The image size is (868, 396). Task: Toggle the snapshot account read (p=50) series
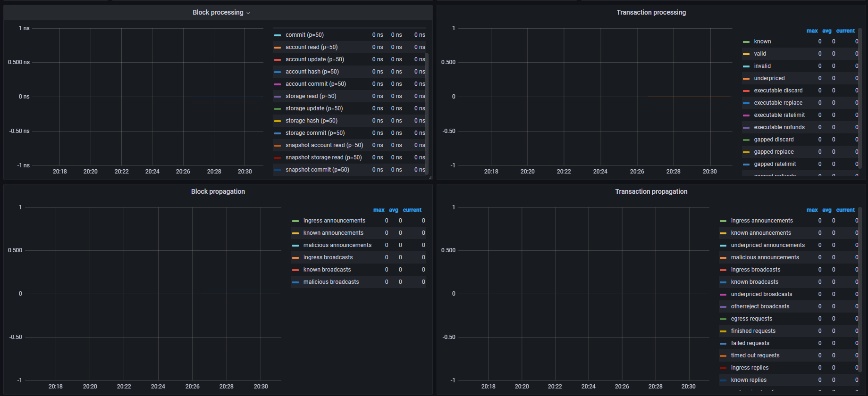tap(324, 145)
